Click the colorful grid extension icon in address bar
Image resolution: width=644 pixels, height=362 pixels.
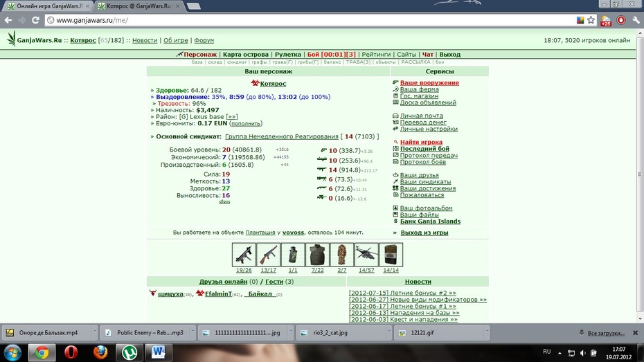coord(580,20)
